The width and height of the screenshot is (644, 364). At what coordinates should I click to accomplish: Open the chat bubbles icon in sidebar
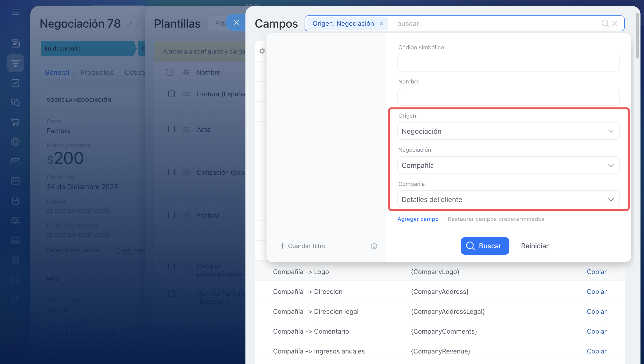coord(15,102)
